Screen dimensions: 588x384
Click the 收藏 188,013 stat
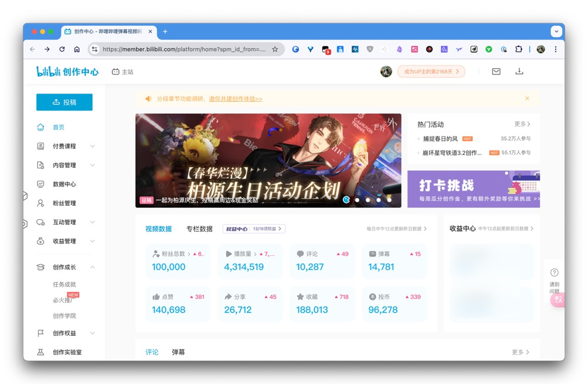322,304
